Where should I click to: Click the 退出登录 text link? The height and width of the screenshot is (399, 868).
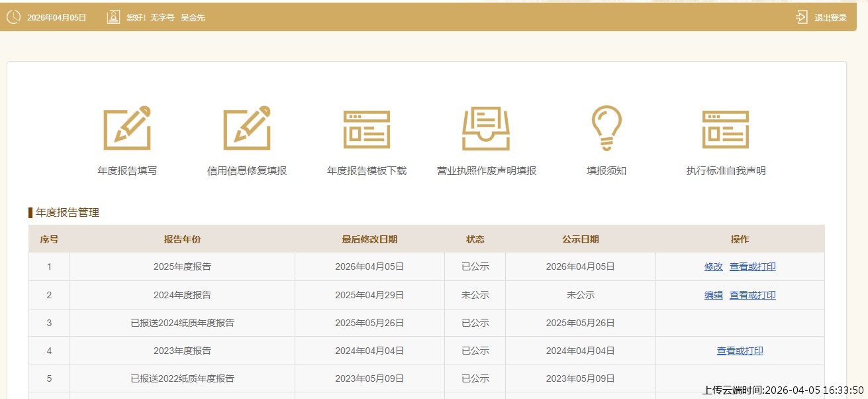click(x=830, y=18)
